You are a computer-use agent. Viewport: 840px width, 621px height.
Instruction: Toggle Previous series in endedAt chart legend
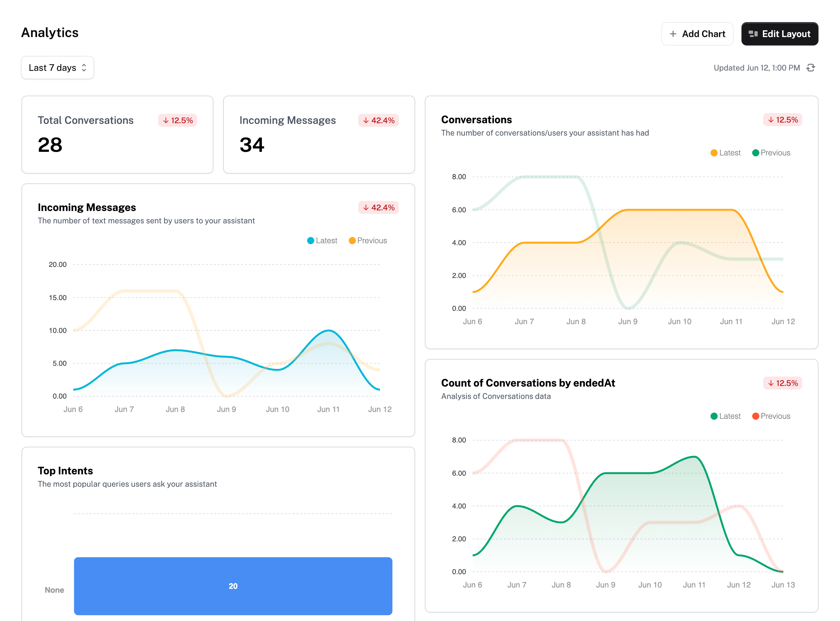point(771,416)
